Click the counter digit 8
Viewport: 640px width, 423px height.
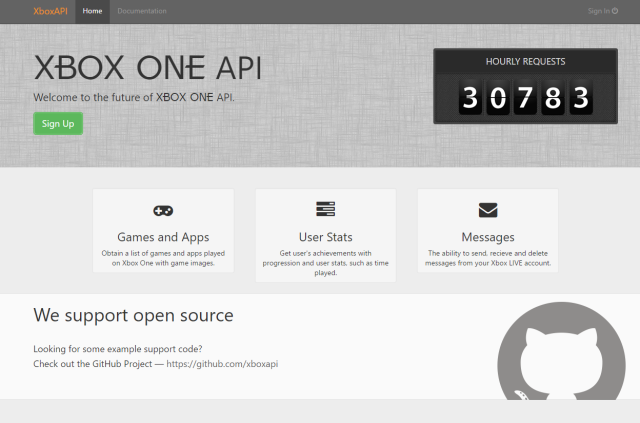pos(553,98)
